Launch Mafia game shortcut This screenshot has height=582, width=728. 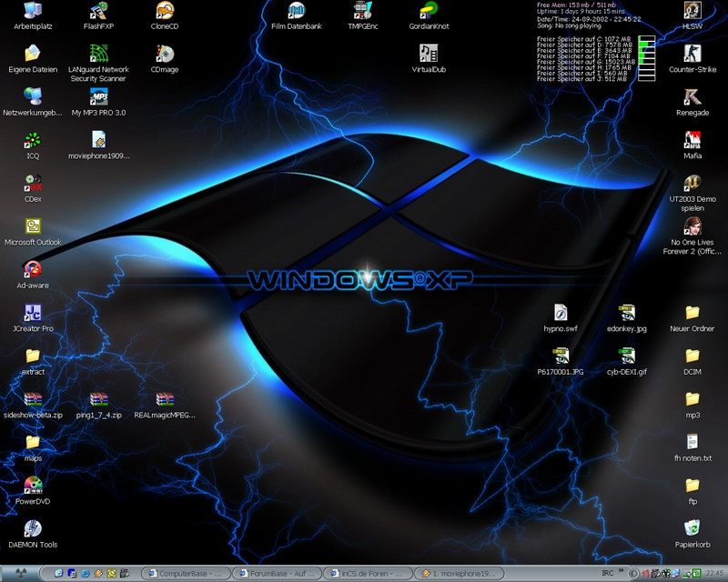tap(693, 145)
